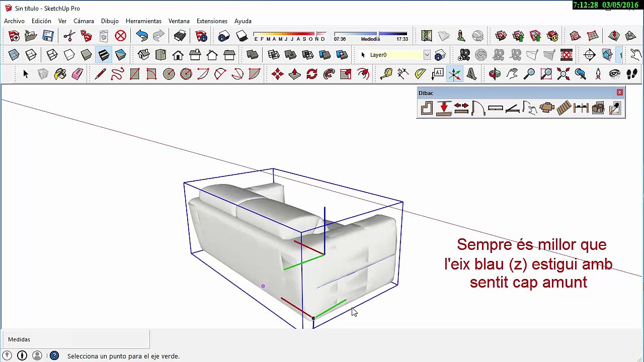
Task: Redo the last undone action
Action: [x=159, y=36]
